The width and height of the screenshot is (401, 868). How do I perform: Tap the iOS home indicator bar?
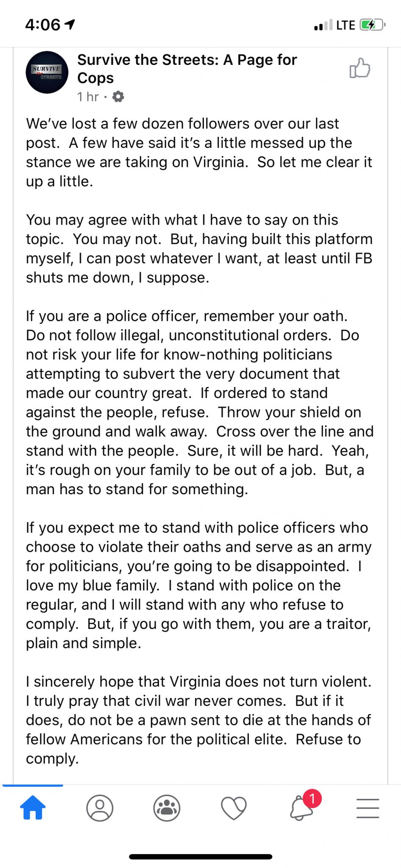click(x=200, y=857)
